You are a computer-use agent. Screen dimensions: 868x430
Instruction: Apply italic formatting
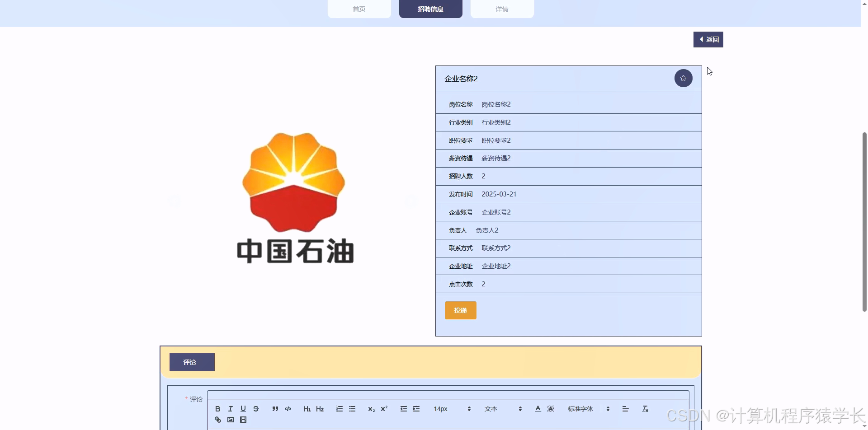point(230,409)
